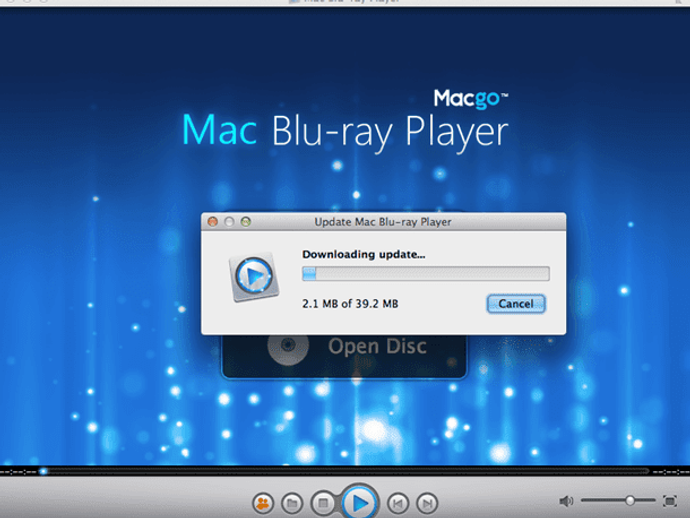The height and width of the screenshot is (518, 690).
Task: Click the stop button in player controls
Action: coord(323,503)
